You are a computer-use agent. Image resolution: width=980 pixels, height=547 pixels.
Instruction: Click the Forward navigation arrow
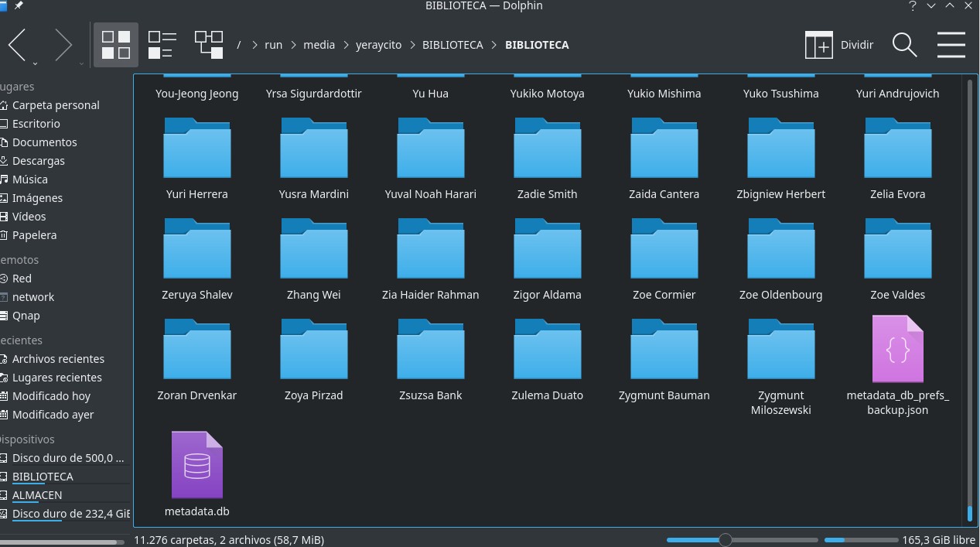[x=63, y=45]
